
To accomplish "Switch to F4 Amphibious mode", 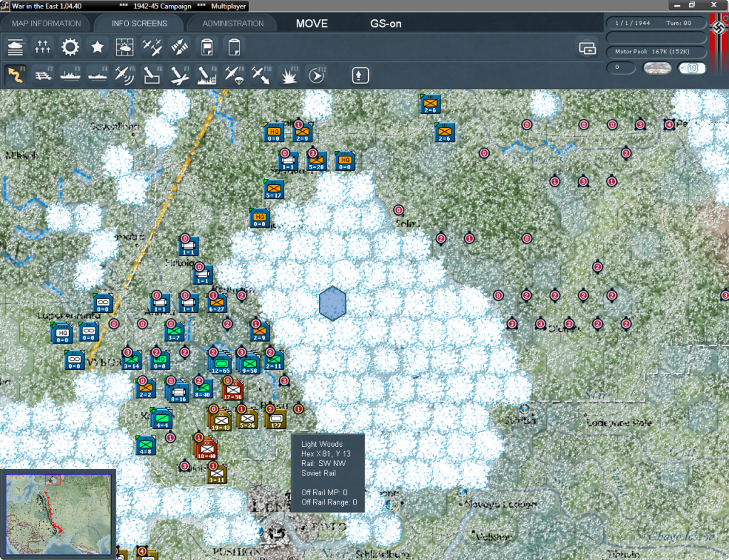I will [98, 75].
